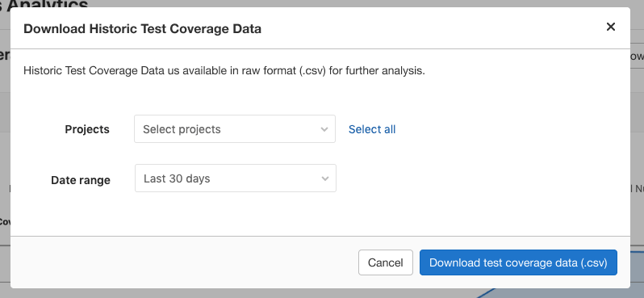Open the Select projects dropdown
This screenshot has width=644, height=298.
235,129
